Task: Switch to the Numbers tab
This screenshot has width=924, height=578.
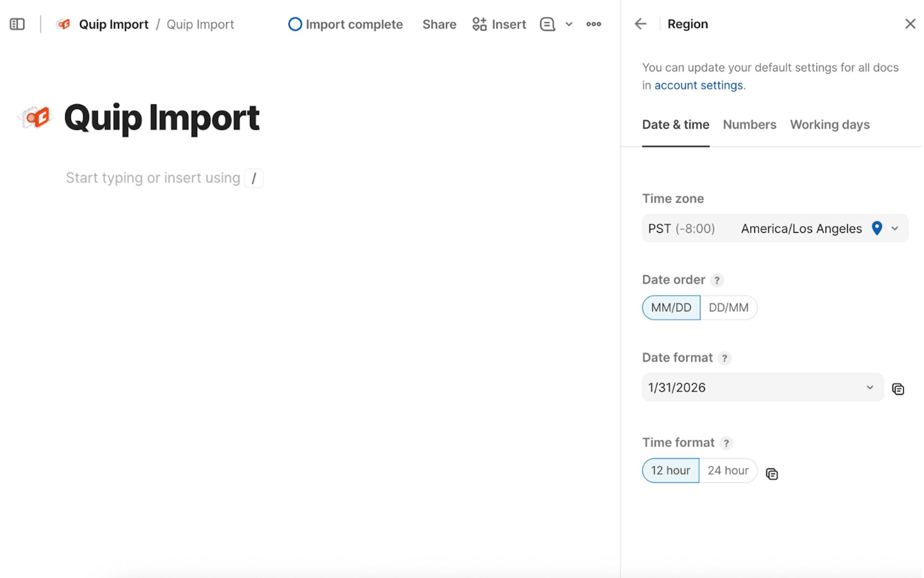Action: 749,125
